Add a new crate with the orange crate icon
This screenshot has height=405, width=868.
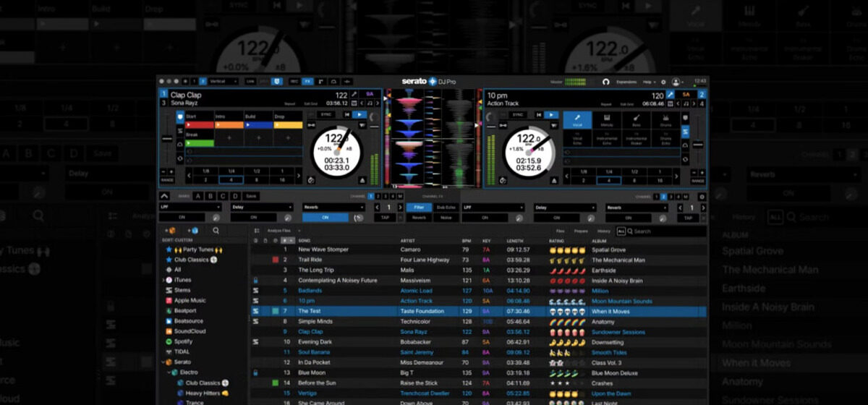pyautogui.click(x=171, y=231)
